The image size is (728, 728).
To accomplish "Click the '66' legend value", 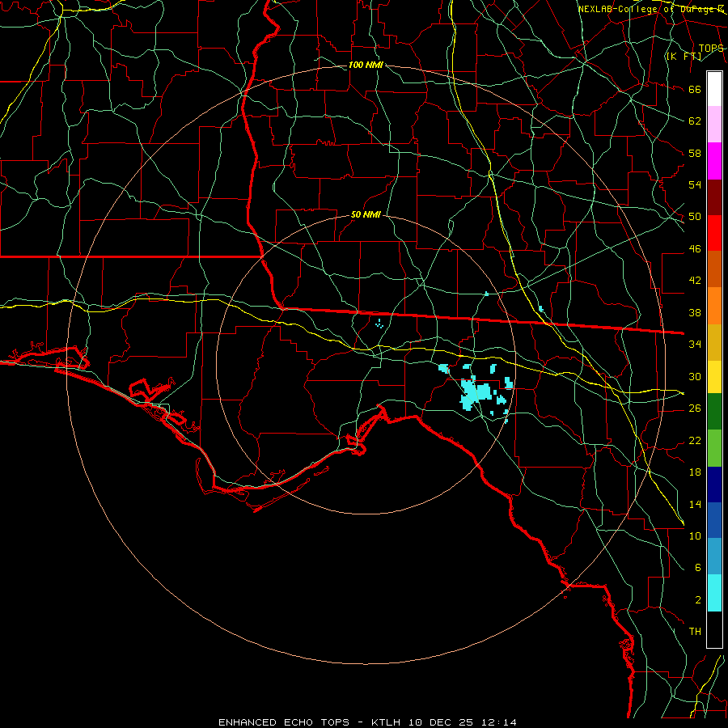I will point(695,89).
